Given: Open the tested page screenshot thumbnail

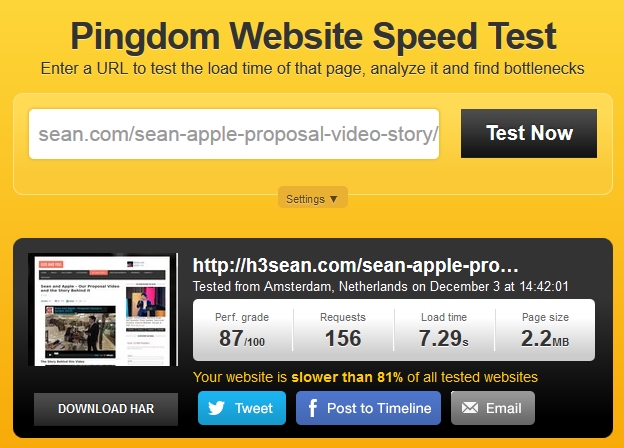Looking at the screenshot, I should (x=103, y=310).
